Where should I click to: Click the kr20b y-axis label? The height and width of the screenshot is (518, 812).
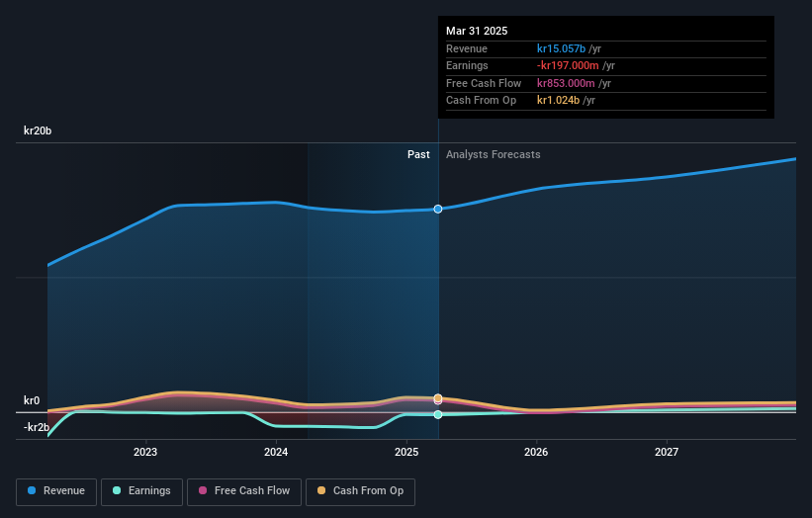38,130
